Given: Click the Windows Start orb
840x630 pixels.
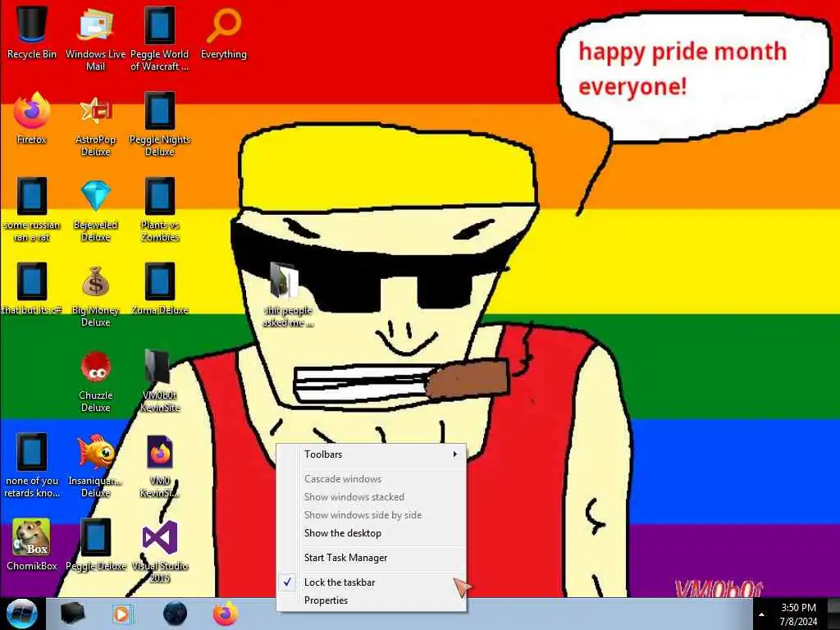Looking at the screenshot, I should (x=21, y=614).
